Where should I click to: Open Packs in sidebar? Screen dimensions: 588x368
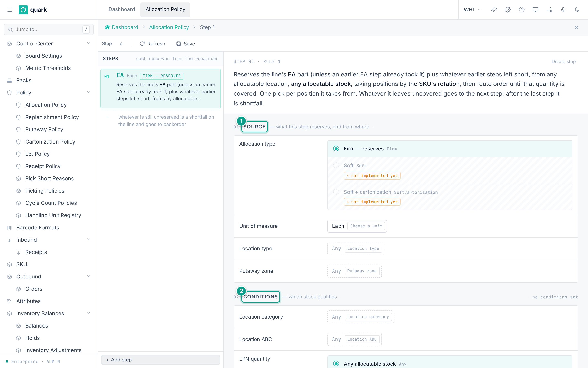24,80
